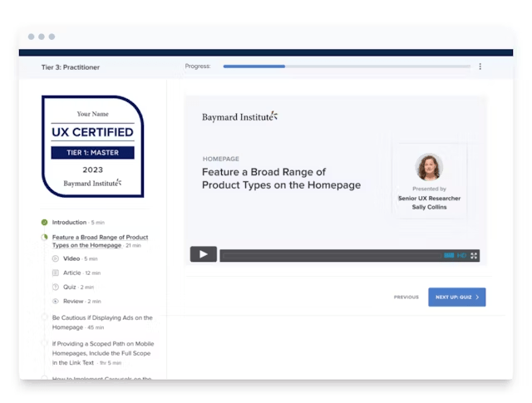
Task: Open the three-dot options menu beside Progress
Action: click(x=480, y=66)
